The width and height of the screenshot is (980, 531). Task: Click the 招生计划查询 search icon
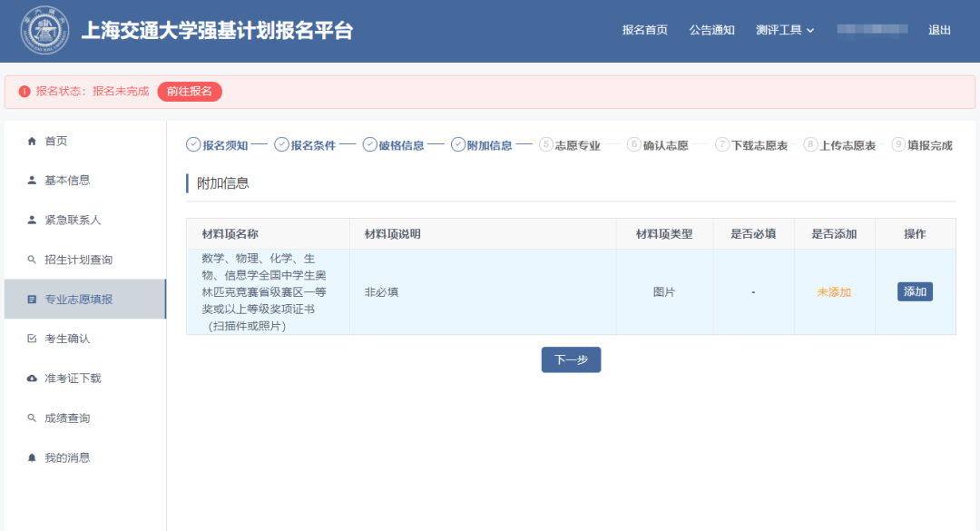tap(33, 259)
